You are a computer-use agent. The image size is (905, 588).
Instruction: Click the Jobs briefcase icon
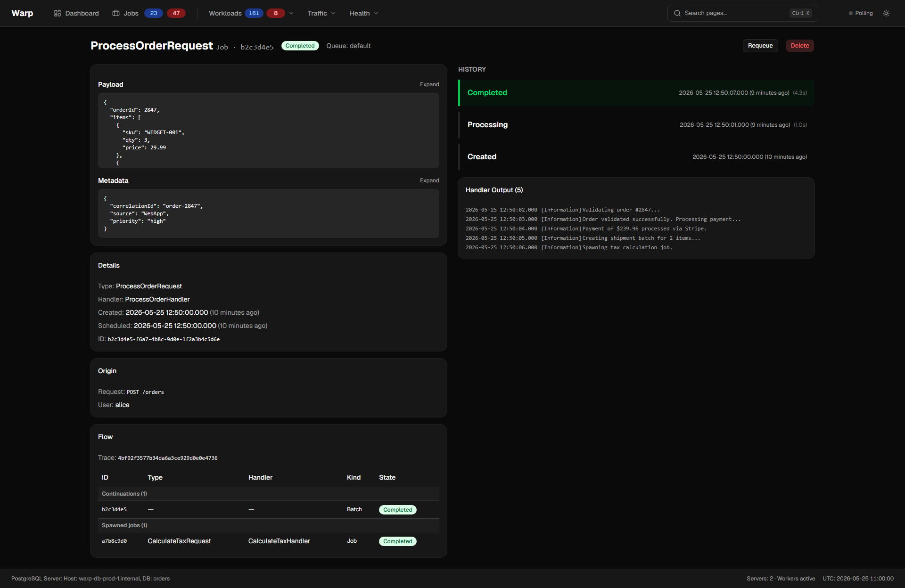[116, 13]
